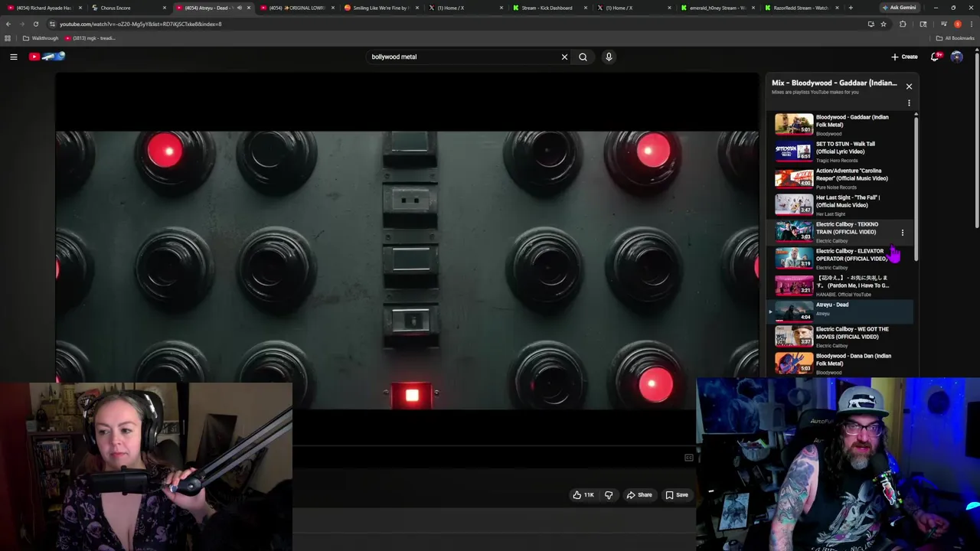The image size is (980, 551).
Task: Open the side panel icon in Chrome toolbar
Action: tap(923, 24)
